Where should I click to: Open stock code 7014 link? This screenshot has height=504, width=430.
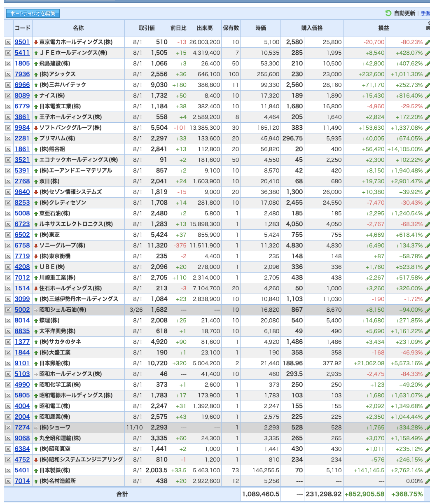22,481
